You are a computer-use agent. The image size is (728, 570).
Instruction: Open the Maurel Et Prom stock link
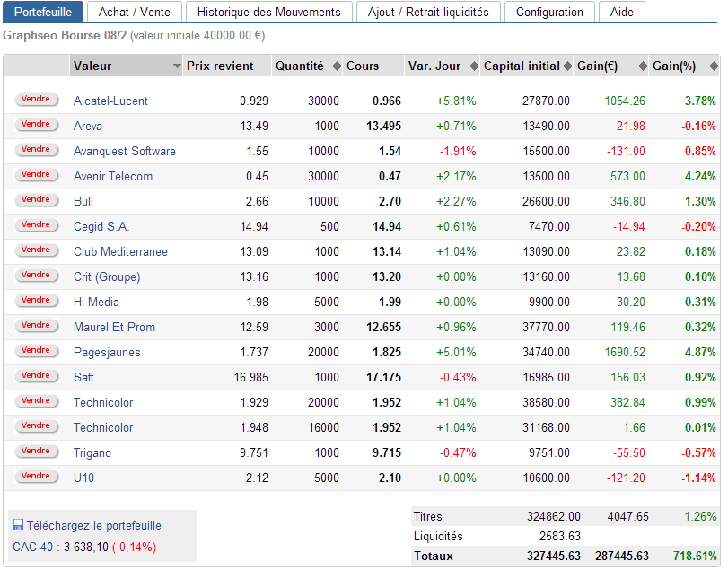tap(116, 328)
